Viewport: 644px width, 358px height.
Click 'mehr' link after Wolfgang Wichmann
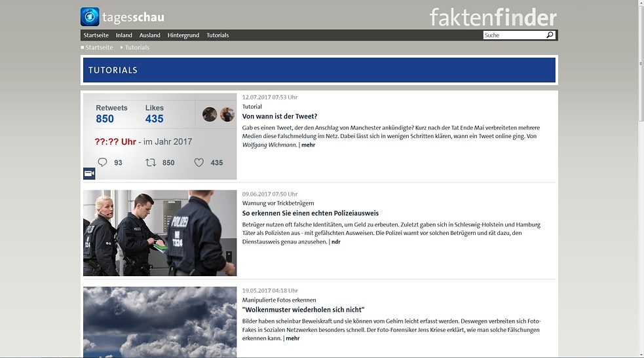pos(308,145)
